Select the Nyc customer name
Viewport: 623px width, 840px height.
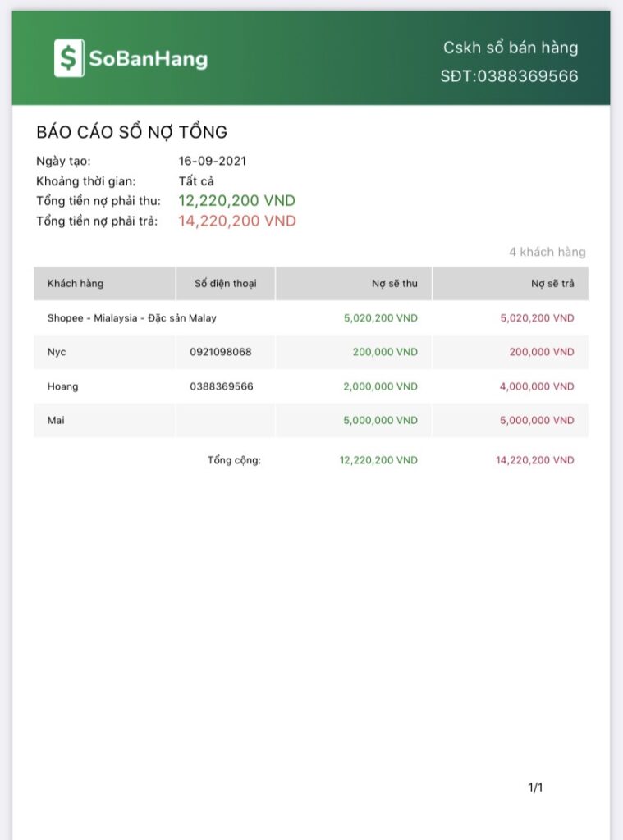(57, 352)
